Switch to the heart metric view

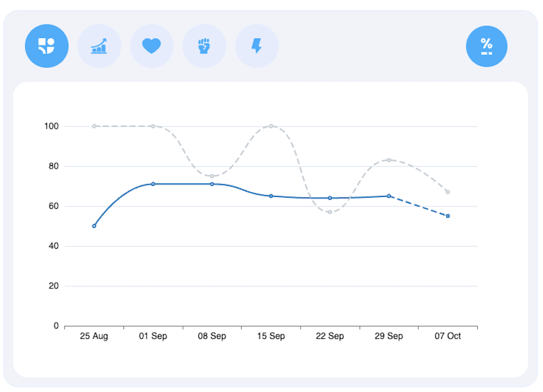[151, 46]
